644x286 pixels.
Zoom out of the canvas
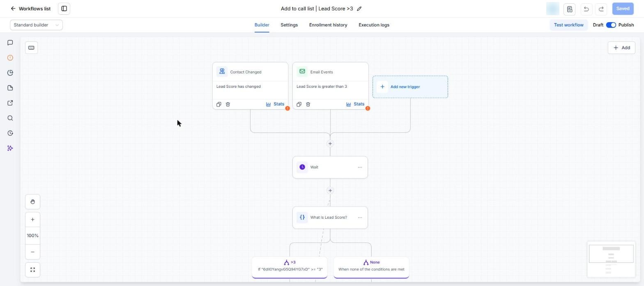click(x=32, y=252)
